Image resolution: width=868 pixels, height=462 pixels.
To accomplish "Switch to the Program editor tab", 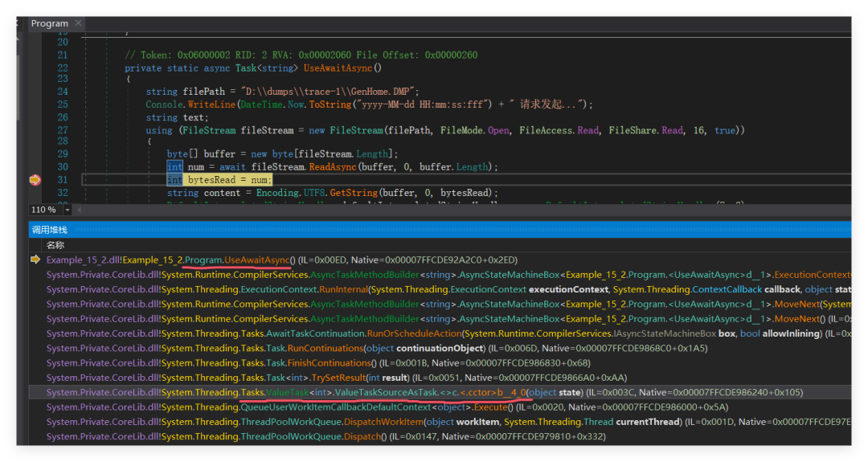I will pos(50,23).
